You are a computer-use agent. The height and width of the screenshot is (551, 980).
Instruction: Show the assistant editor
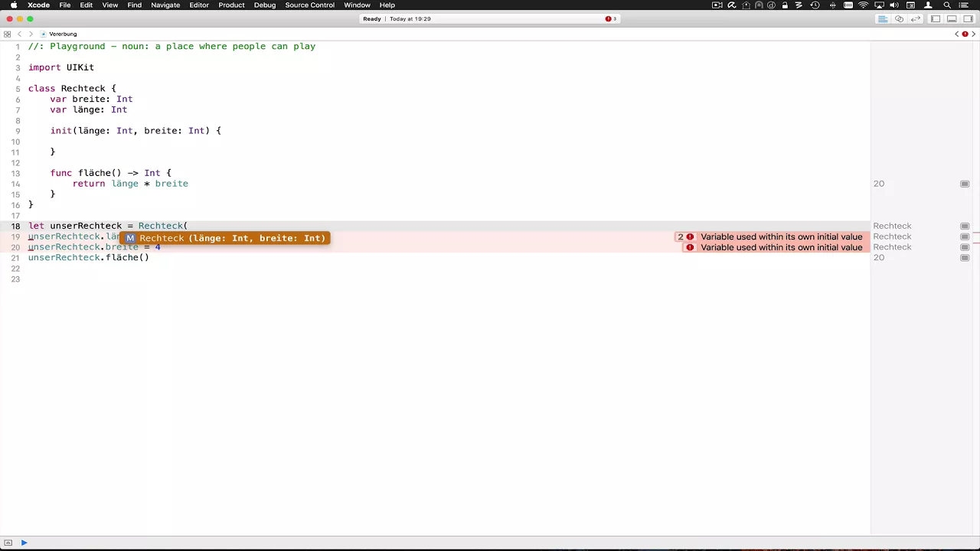click(899, 18)
